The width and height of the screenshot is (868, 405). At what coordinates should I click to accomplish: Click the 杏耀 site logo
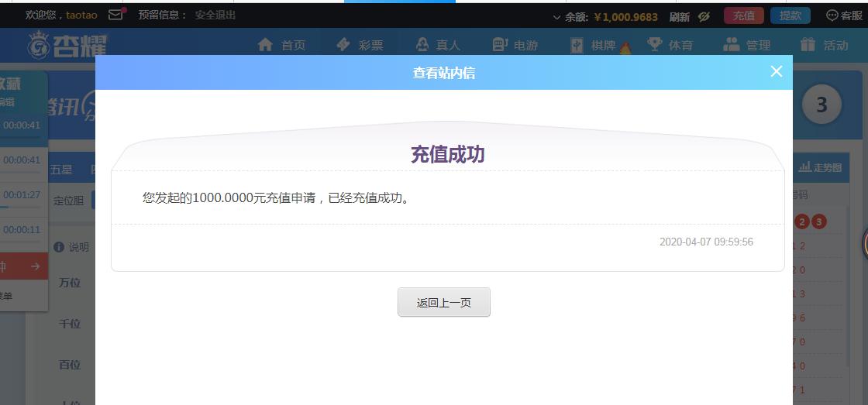click(x=64, y=46)
